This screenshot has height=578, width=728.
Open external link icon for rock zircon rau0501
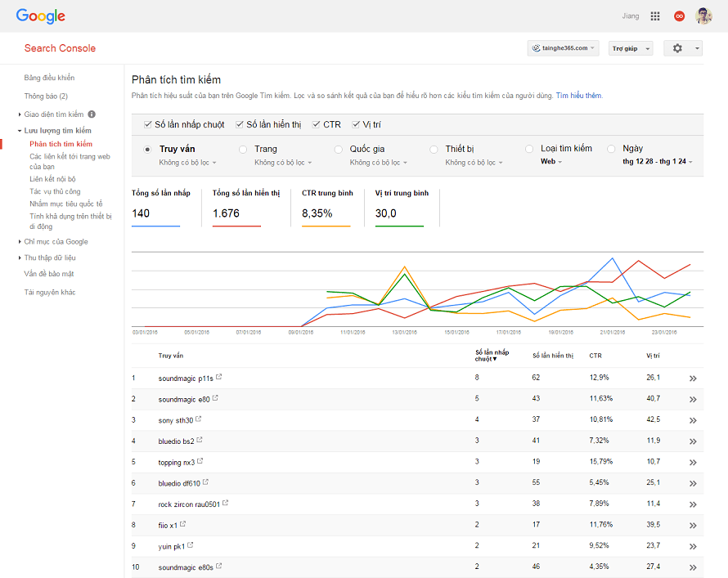pyautogui.click(x=225, y=503)
